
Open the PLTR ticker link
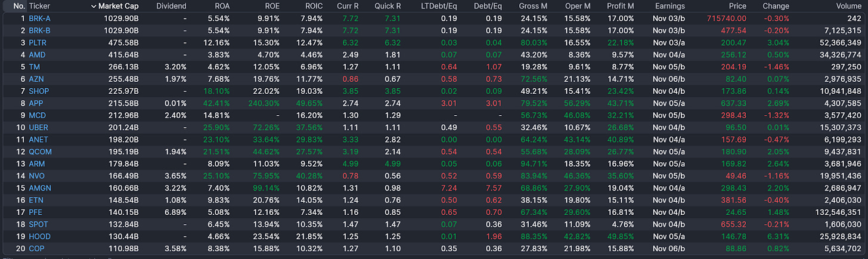coord(38,43)
